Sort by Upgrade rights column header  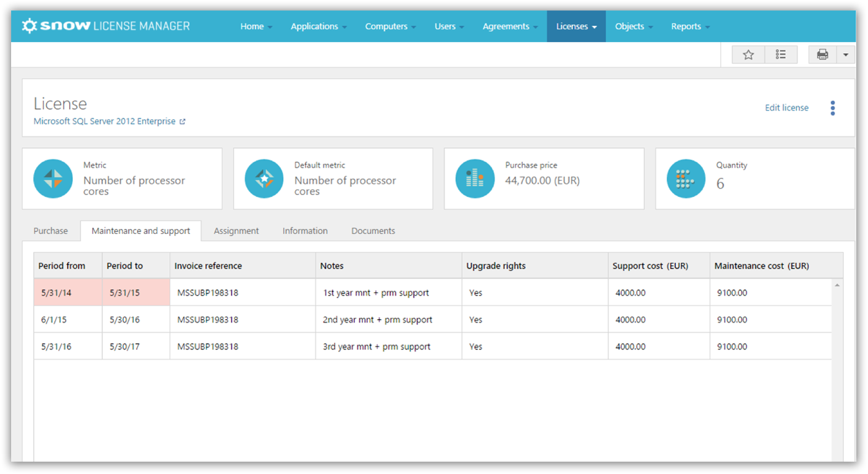(x=535, y=265)
